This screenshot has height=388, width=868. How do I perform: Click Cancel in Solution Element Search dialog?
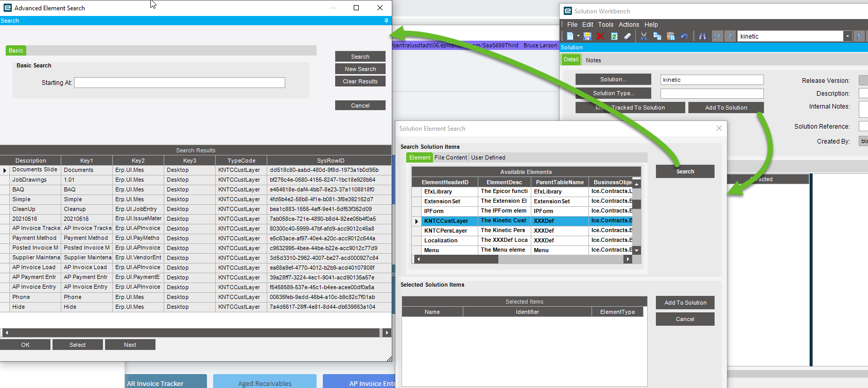click(685, 319)
